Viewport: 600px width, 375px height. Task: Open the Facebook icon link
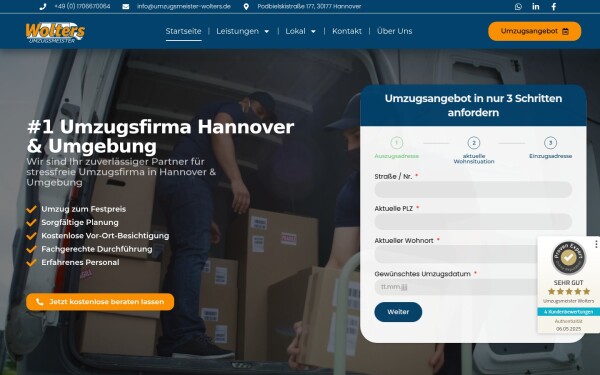tap(554, 7)
